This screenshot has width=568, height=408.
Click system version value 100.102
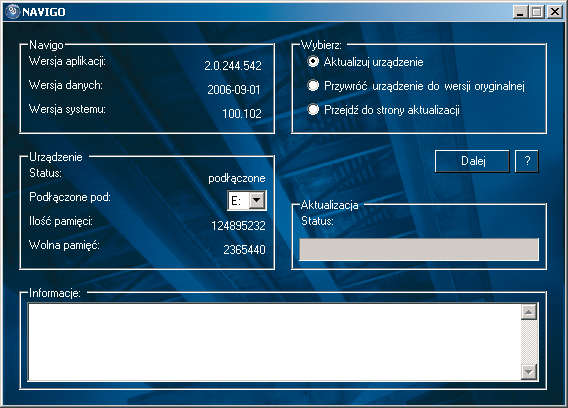pos(242,113)
